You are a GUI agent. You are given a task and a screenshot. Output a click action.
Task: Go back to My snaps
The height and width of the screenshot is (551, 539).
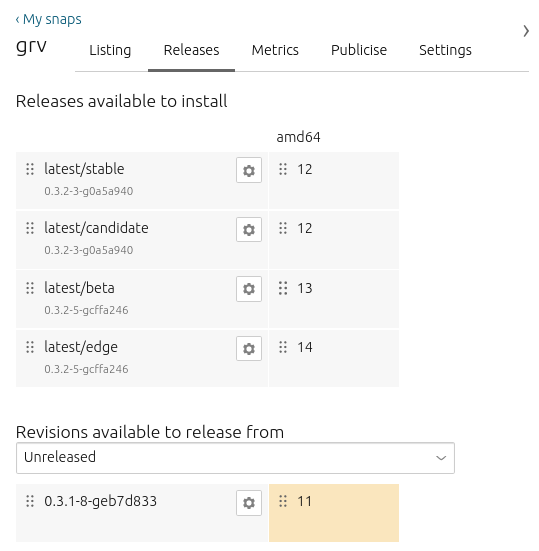[x=48, y=19]
